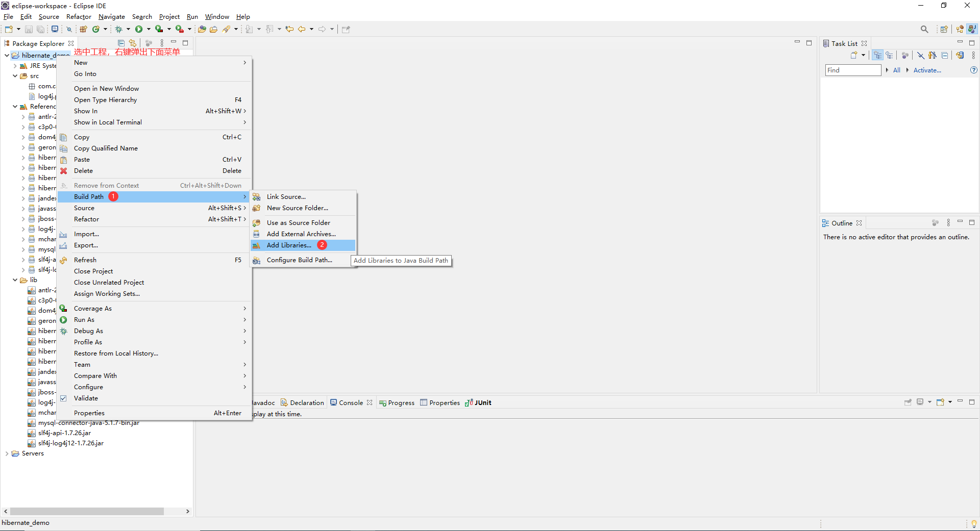Image resolution: width=980 pixels, height=531 pixels.
Task: Click the Activate link in Task List
Action: click(x=928, y=70)
